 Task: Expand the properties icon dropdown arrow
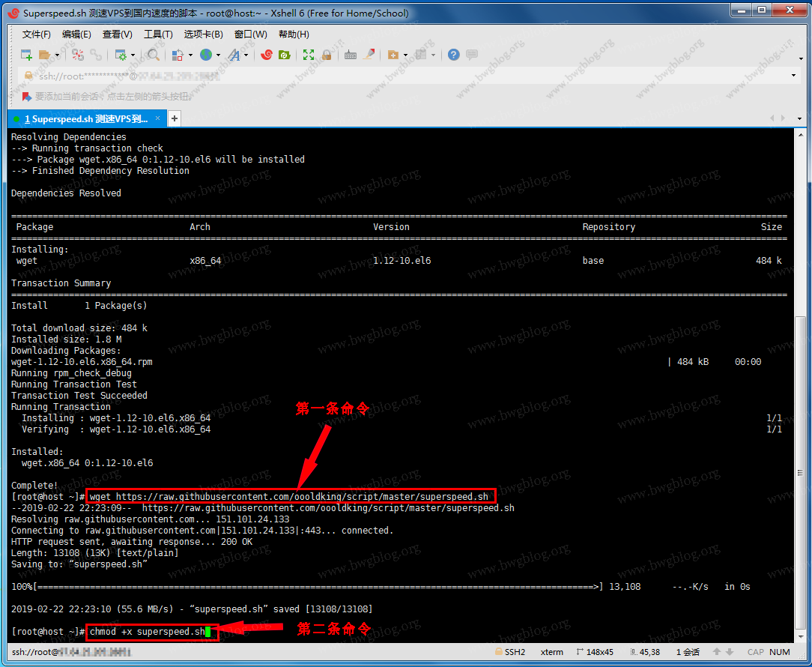click(x=133, y=55)
